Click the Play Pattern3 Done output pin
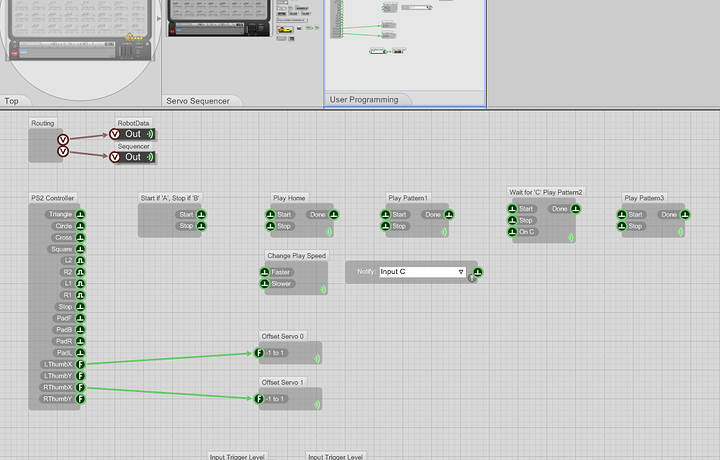 [685, 214]
